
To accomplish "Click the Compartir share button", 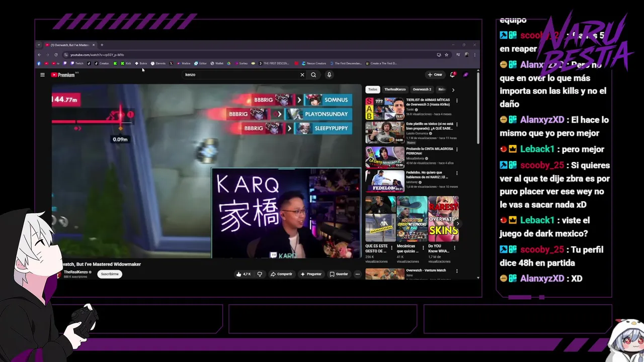I will point(281,274).
